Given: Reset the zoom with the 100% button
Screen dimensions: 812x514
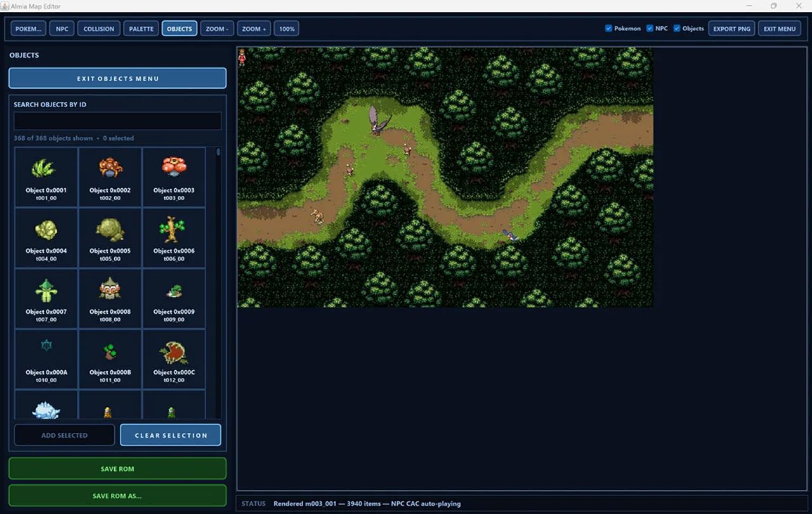Looking at the screenshot, I should pos(287,29).
